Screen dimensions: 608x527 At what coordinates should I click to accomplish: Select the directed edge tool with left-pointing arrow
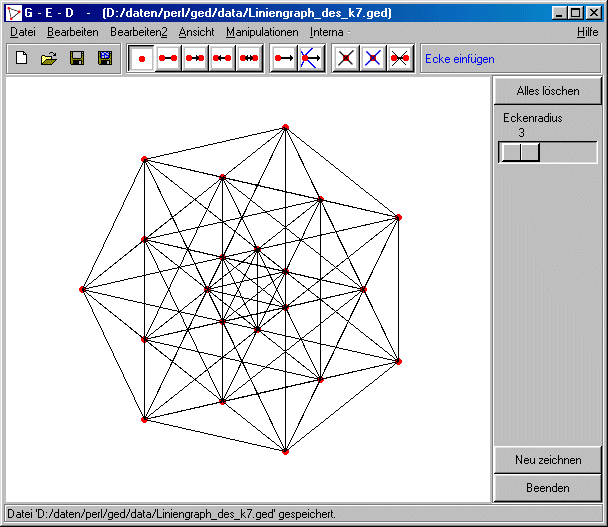pos(222,59)
